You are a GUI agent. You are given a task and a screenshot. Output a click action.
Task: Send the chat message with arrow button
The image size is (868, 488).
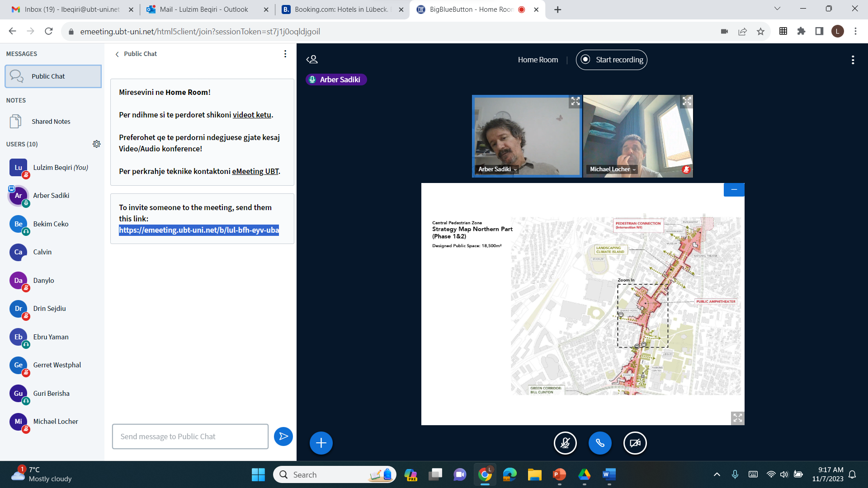(283, 436)
